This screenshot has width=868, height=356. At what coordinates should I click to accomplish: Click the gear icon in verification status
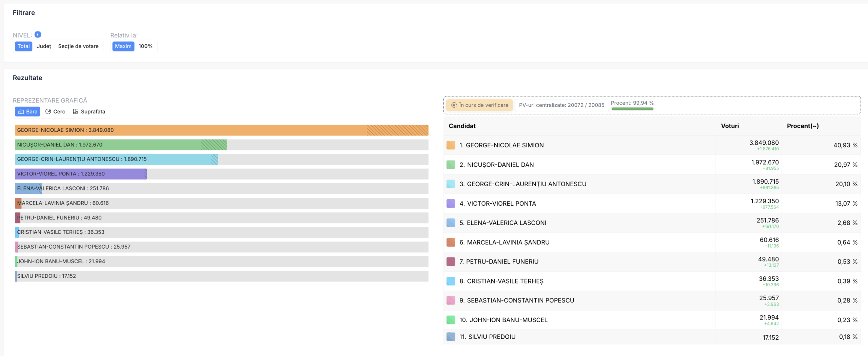click(454, 105)
